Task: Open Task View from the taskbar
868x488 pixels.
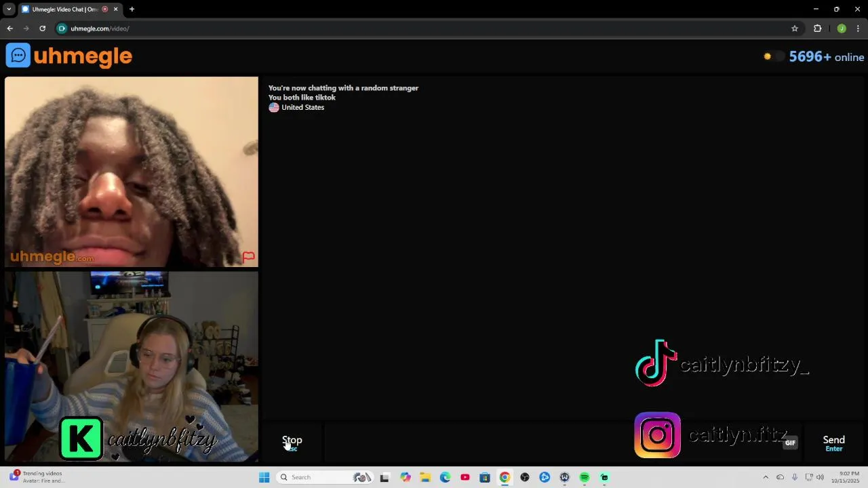Action: click(x=384, y=477)
